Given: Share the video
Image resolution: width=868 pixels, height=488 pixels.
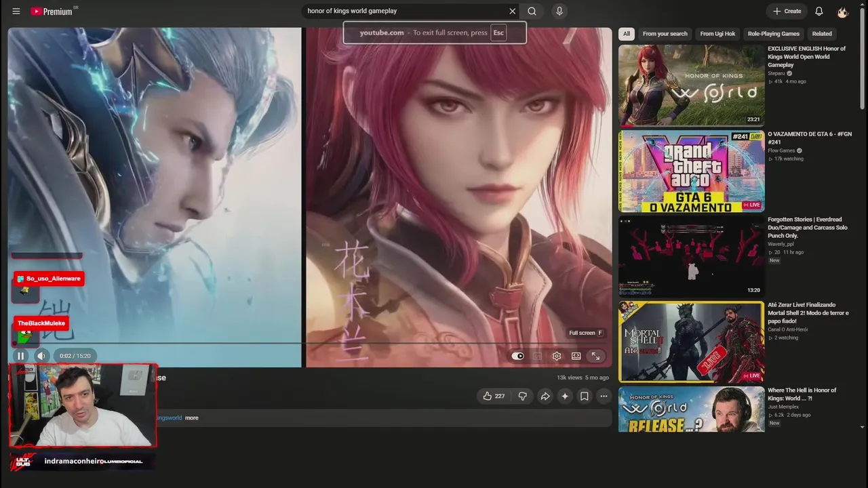Looking at the screenshot, I should (x=545, y=396).
